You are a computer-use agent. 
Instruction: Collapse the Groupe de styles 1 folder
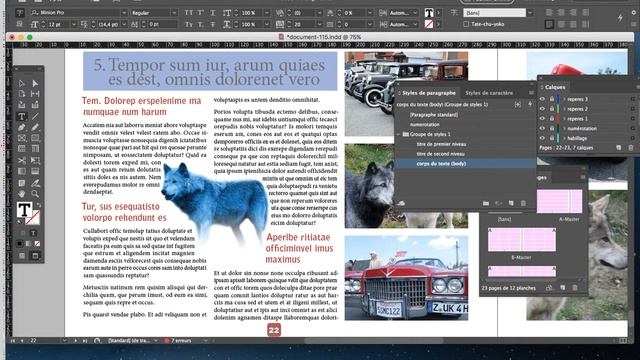coord(398,134)
